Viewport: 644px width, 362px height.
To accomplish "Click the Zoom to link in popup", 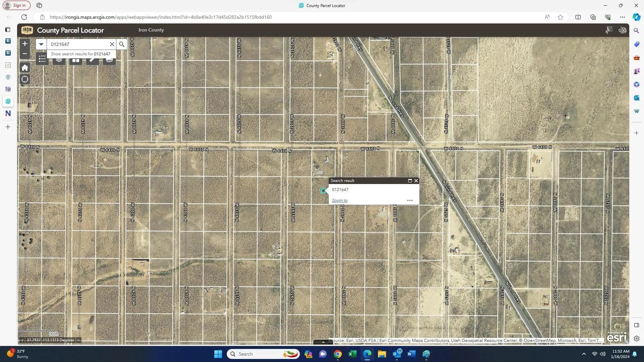I will (x=339, y=200).
